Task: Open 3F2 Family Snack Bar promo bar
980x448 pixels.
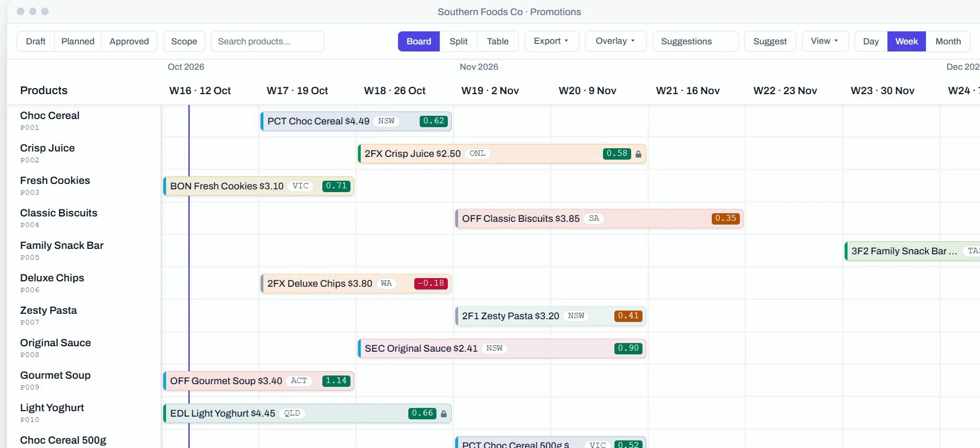Action: point(912,251)
